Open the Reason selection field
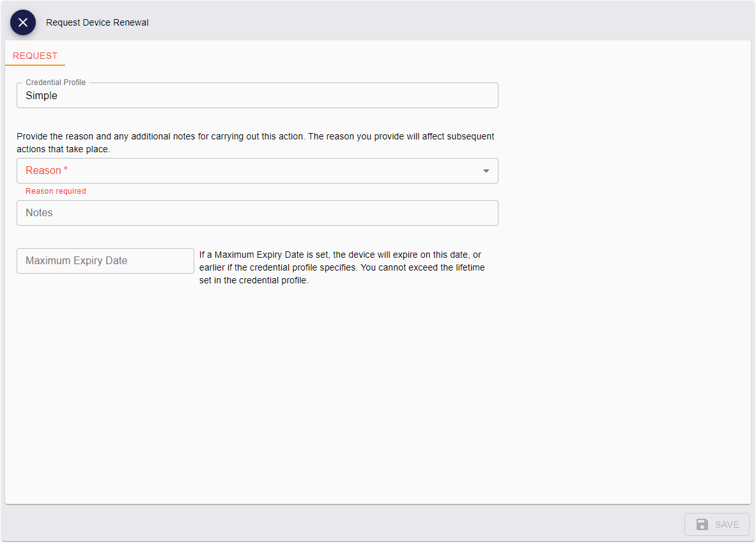Image resolution: width=756 pixels, height=543 pixels. (x=256, y=171)
